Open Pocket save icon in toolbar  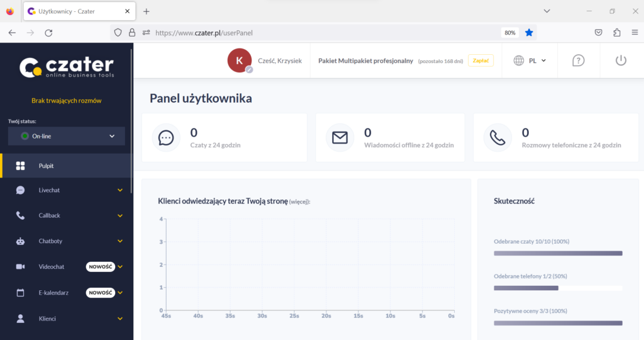click(599, 33)
